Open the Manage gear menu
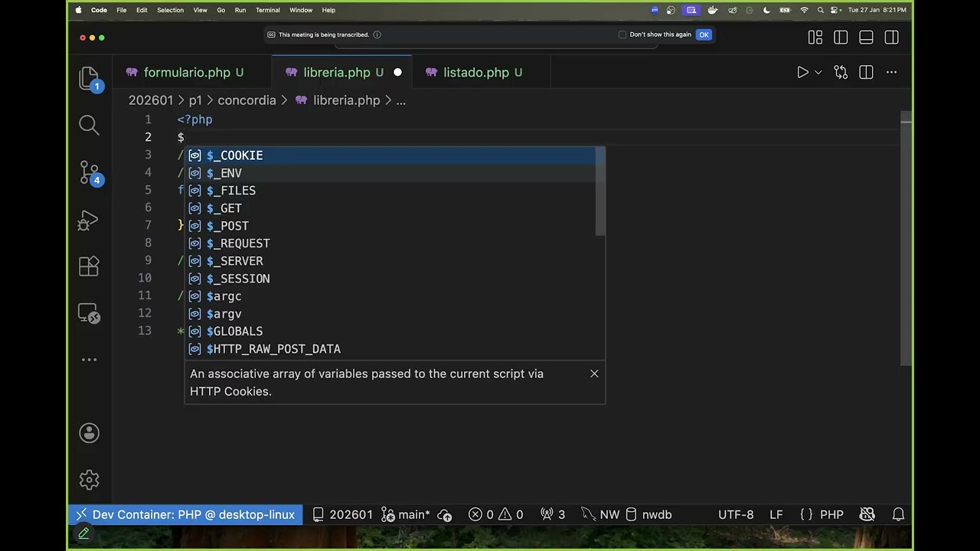 89,480
